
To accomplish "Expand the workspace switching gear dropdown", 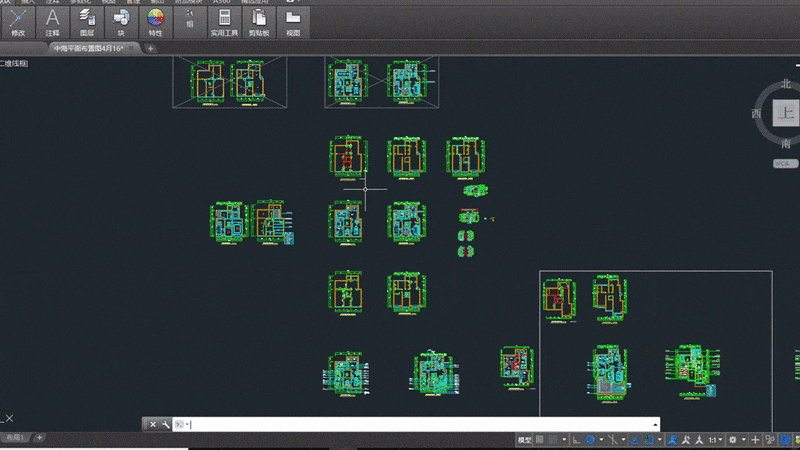I will tap(735, 439).
